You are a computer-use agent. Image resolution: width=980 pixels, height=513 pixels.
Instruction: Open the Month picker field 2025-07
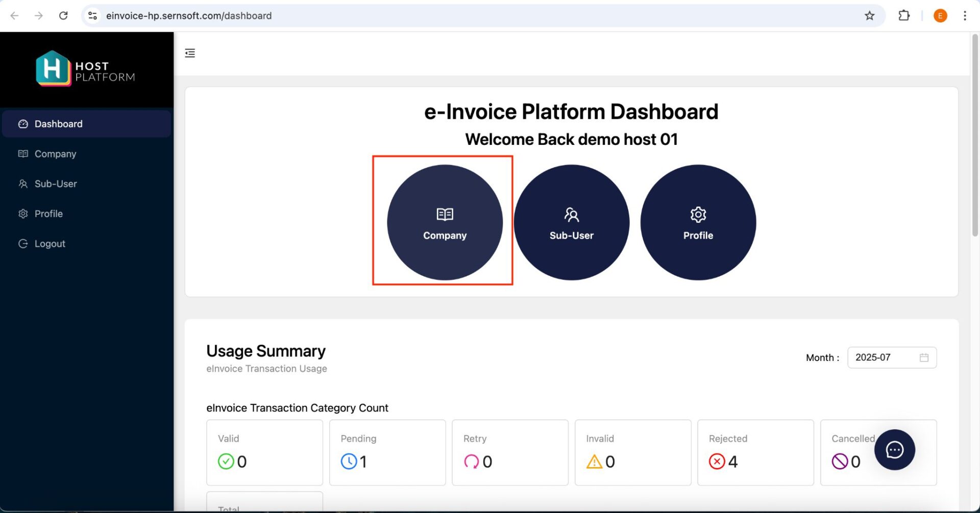[x=892, y=357]
